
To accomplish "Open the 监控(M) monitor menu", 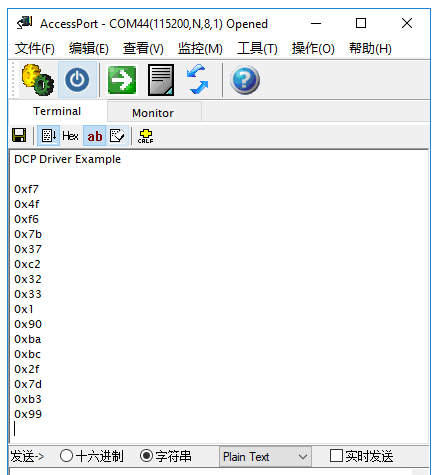I will pyautogui.click(x=200, y=49).
